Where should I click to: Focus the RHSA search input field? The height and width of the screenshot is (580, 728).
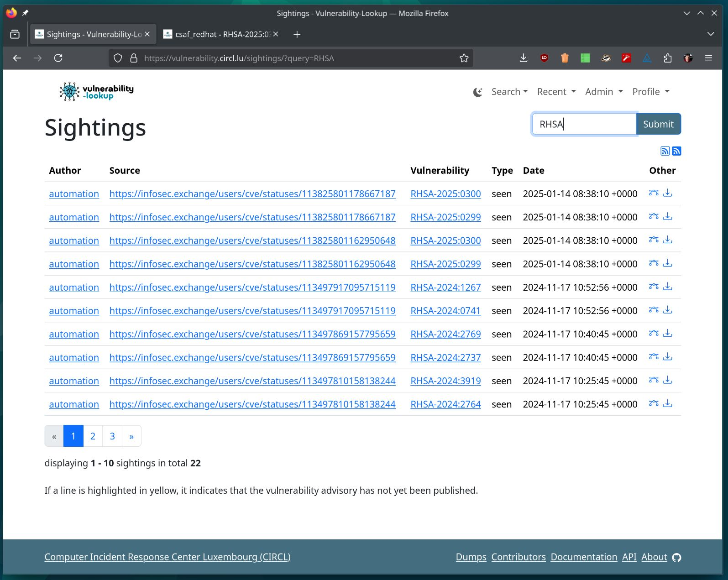tap(584, 124)
